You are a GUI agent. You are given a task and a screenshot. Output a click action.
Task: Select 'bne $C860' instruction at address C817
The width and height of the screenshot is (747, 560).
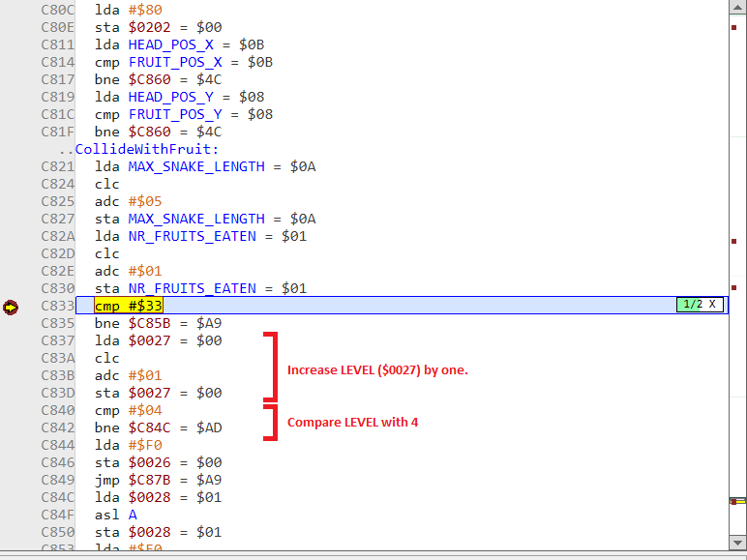[133, 79]
